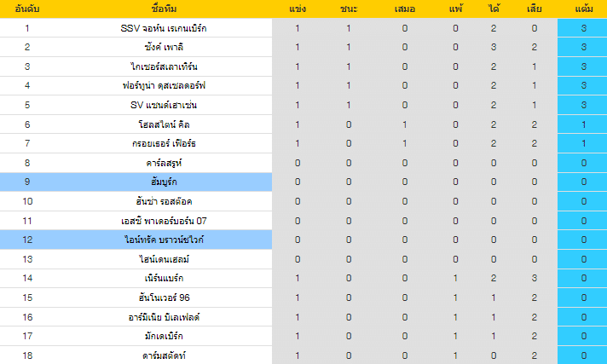Select team เอสซี พาเดอร์บอร์น 07

(x=164, y=221)
